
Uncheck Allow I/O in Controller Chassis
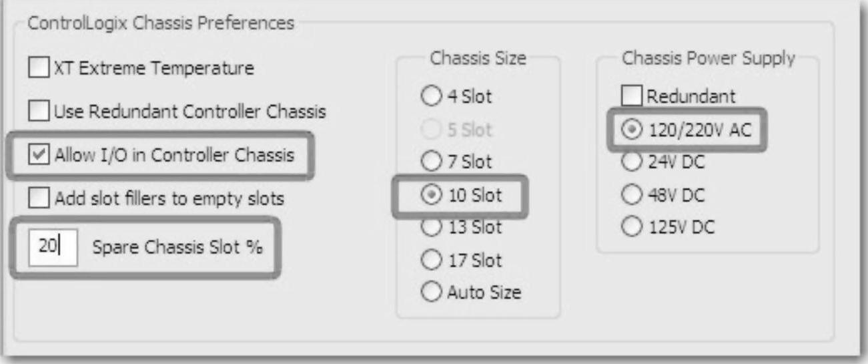(x=40, y=155)
